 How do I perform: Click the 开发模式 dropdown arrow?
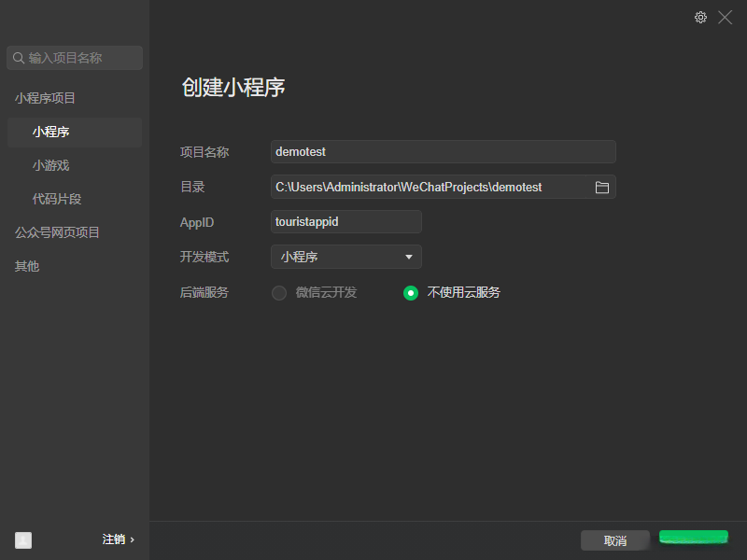[x=409, y=256]
